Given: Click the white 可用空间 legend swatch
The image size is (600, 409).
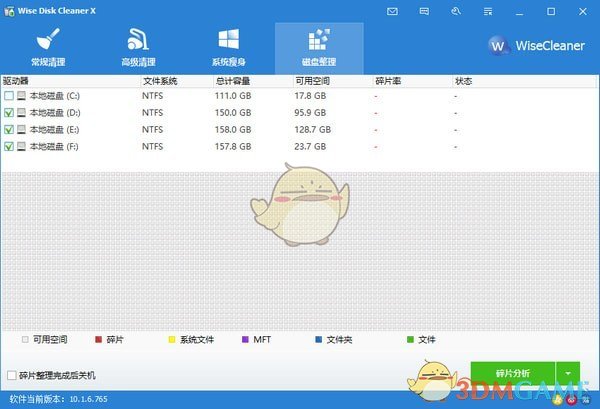Looking at the screenshot, I should tap(25, 339).
